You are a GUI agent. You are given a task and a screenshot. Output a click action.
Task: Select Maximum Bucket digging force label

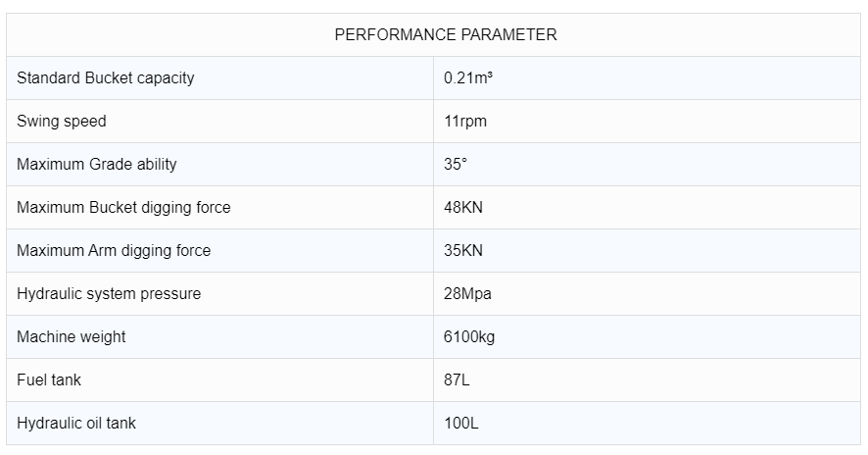click(x=123, y=207)
